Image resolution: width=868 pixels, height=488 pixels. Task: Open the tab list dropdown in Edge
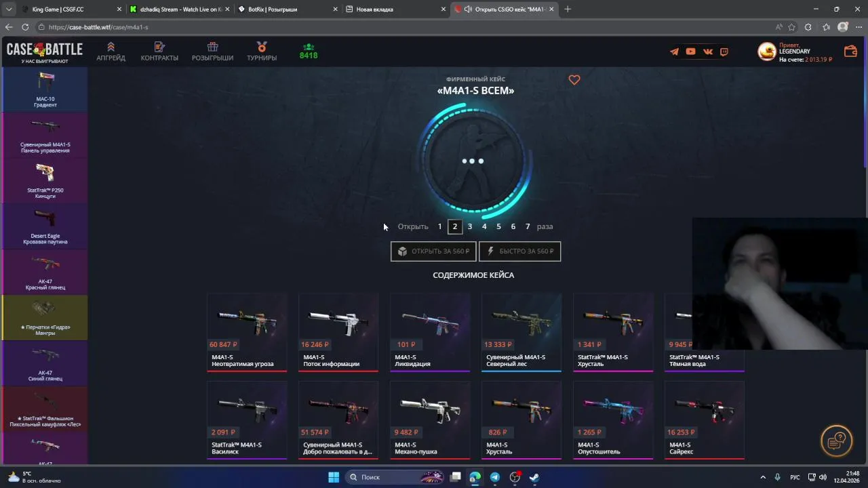pos(9,9)
